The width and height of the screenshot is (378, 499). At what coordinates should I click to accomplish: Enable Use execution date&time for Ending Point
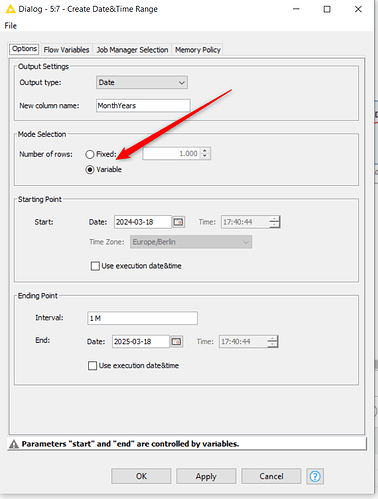[93, 366]
